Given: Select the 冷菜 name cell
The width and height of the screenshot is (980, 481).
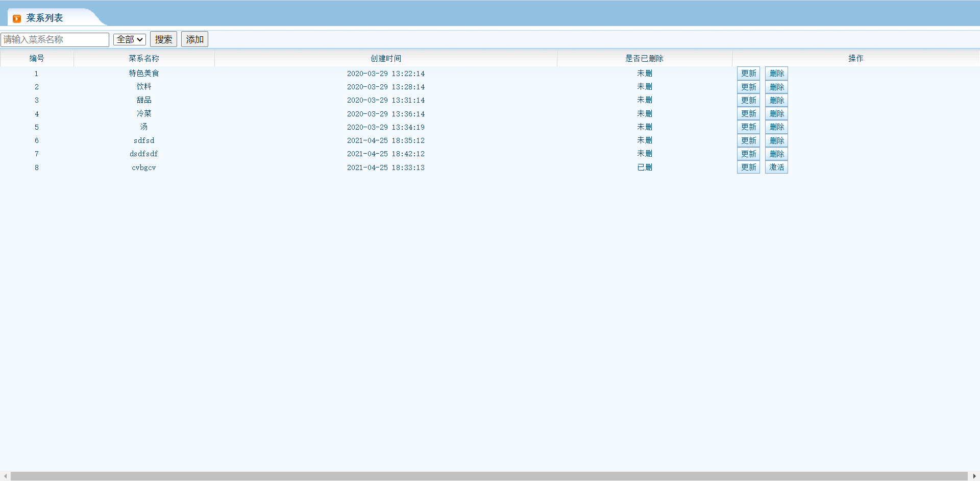Looking at the screenshot, I should [144, 113].
